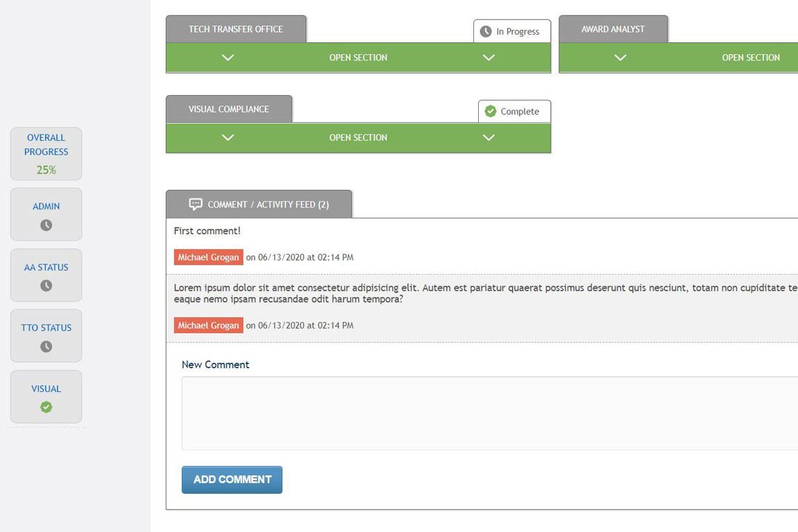Select the Tech Transfer Office tab

[x=236, y=29]
